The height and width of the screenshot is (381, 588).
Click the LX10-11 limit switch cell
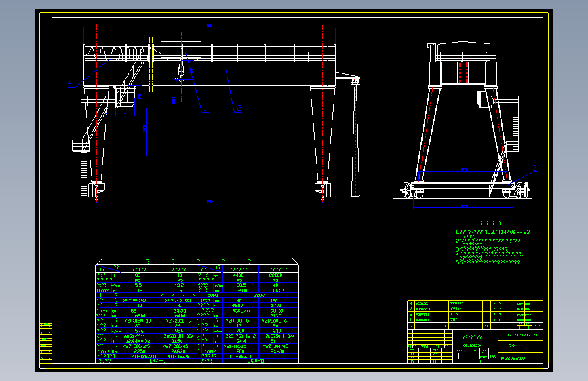[256, 361]
